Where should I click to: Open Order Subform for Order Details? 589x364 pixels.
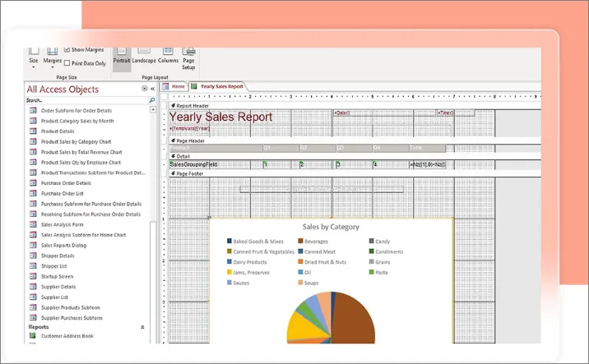[x=77, y=110]
